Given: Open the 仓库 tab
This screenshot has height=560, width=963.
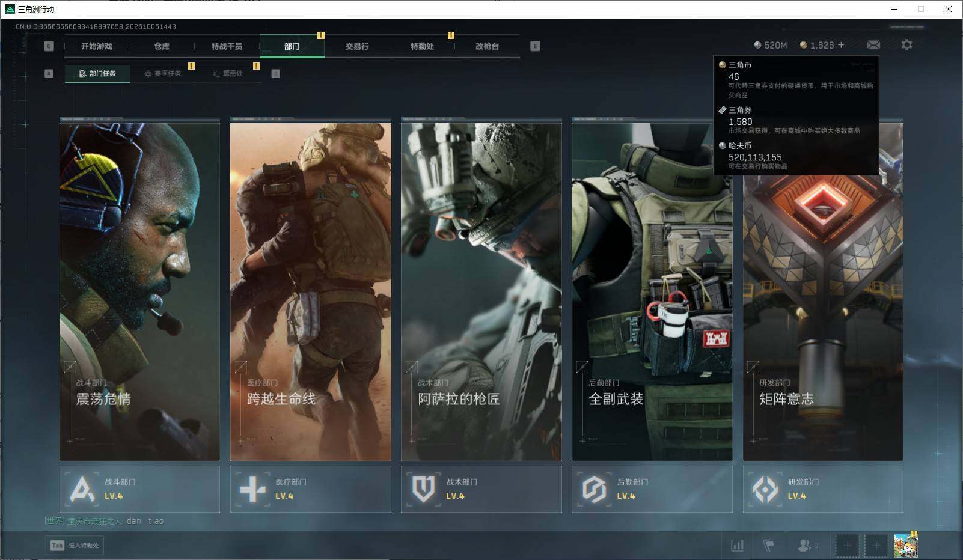Looking at the screenshot, I should click(x=162, y=46).
